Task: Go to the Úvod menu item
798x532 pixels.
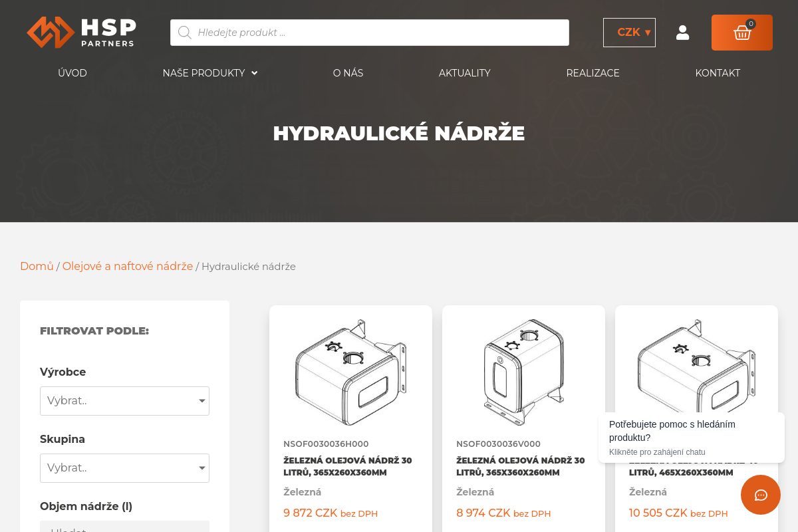Action: (x=72, y=73)
